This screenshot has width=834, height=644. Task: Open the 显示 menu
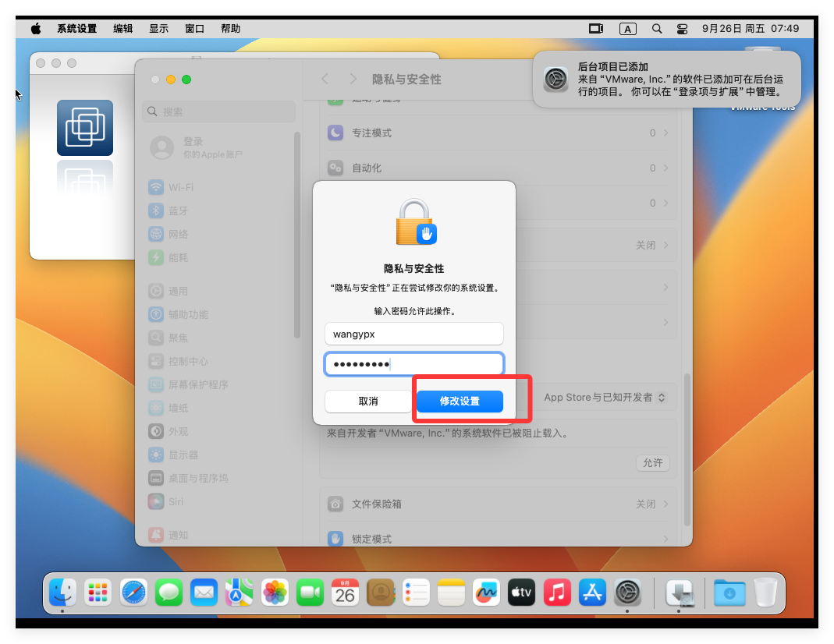[158, 29]
